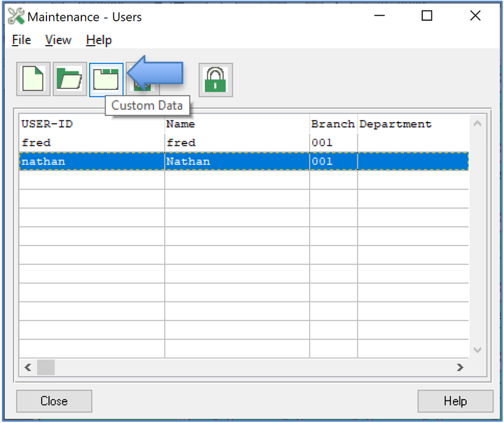The height and width of the screenshot is (423, 504).
Task: Click the USER-ID column header
Action: coord(48,124)
